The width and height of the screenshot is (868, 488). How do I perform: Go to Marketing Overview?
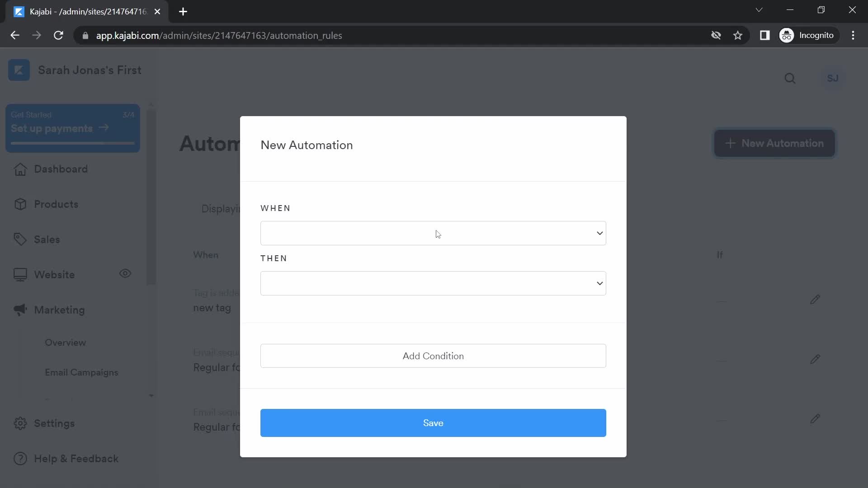click(x=65, y=343)
